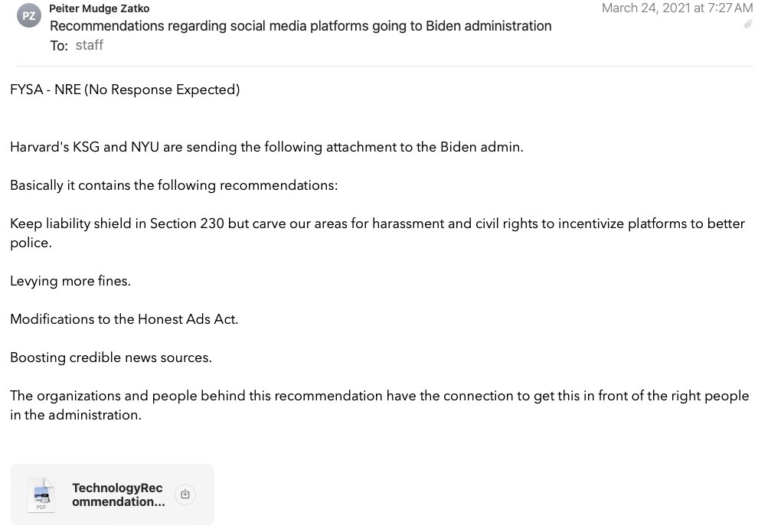Open the TechnologyRecommendation file name
Screen dimensions: 771x532
[117, 495]
